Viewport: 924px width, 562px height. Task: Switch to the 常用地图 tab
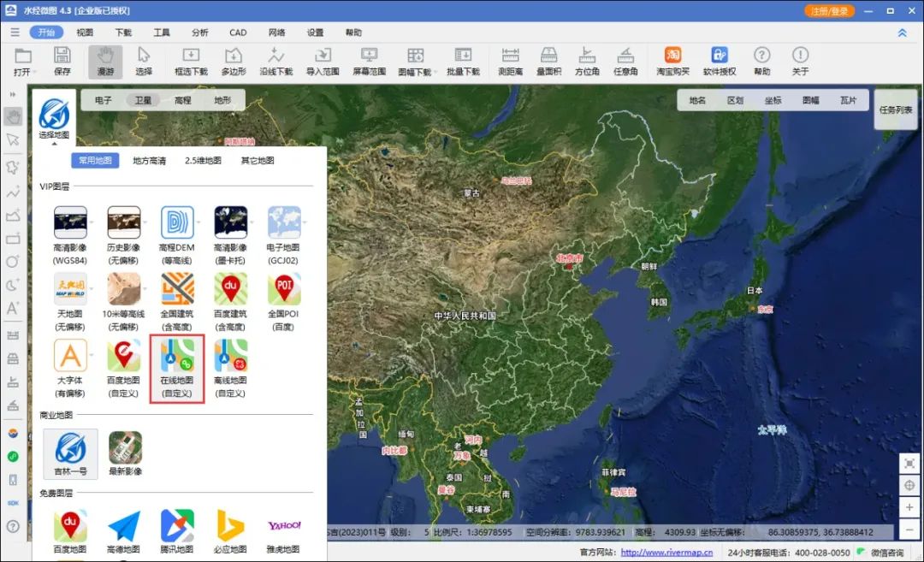95,160
